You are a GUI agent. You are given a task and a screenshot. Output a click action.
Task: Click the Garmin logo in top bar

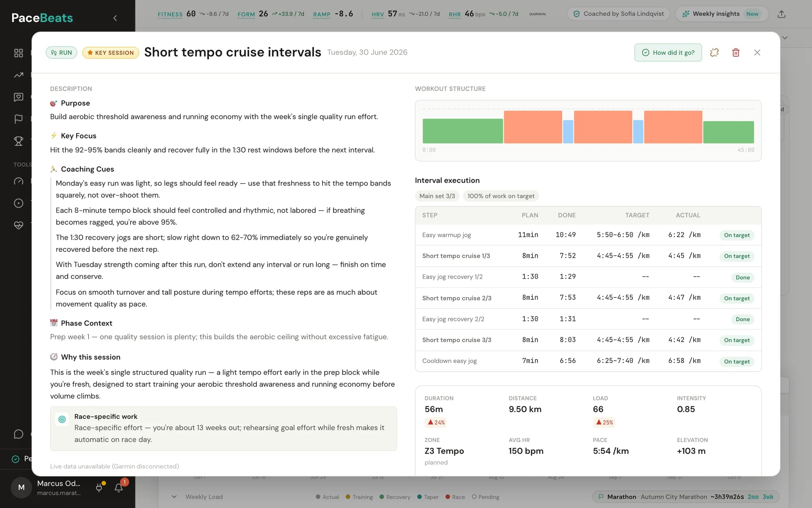pos(537,14)
